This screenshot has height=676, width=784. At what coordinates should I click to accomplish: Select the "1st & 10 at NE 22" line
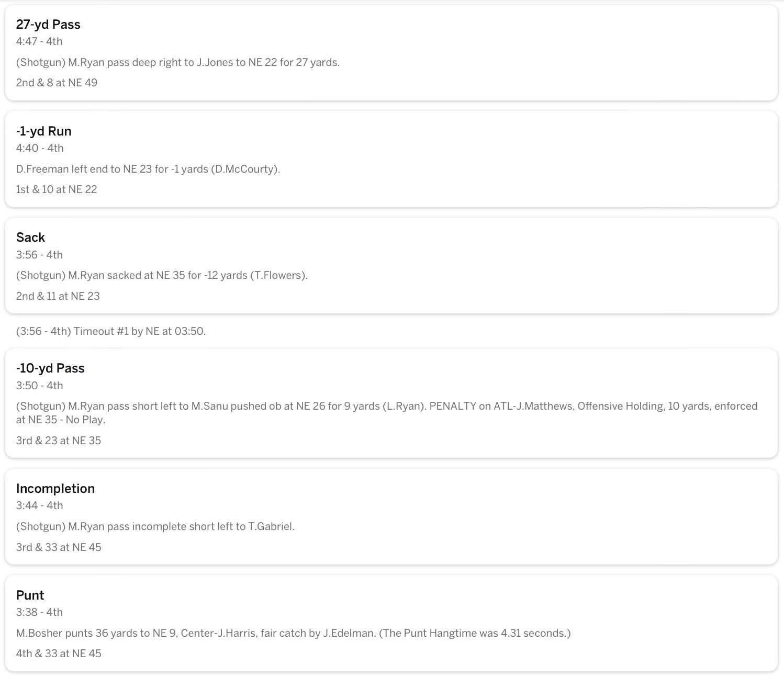(x=57, y=189)
